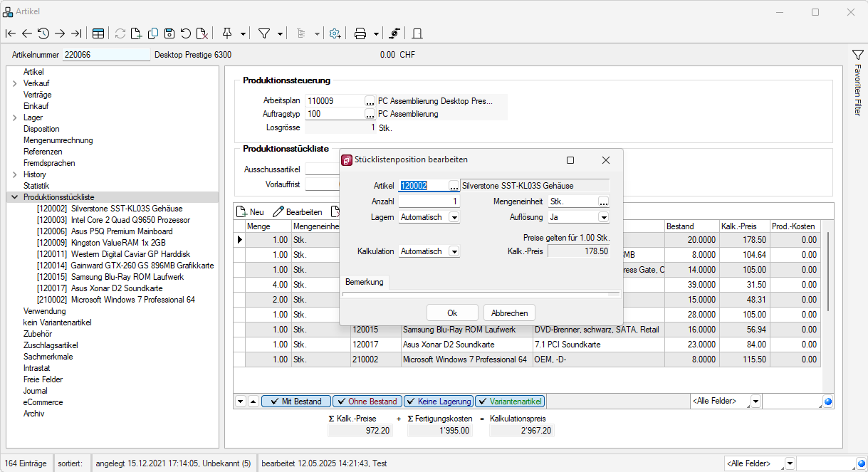Undo changes with the revert icon

[186, 33]
